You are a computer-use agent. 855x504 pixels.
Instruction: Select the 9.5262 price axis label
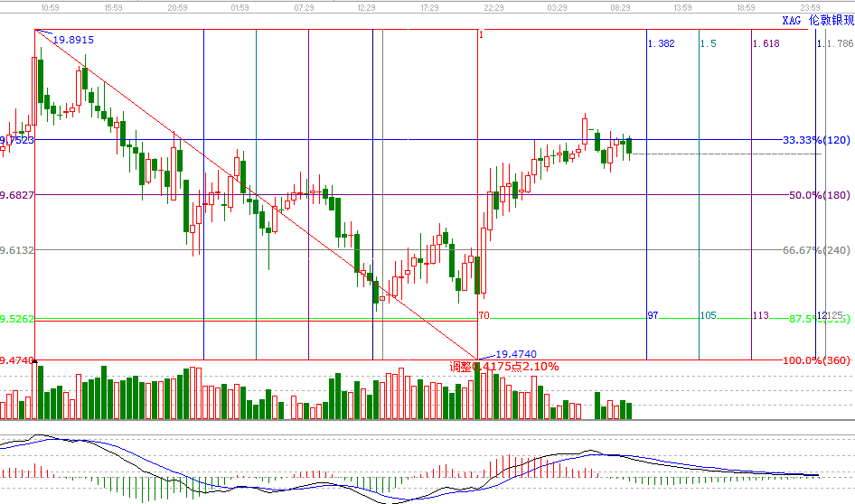click(17, 319)
